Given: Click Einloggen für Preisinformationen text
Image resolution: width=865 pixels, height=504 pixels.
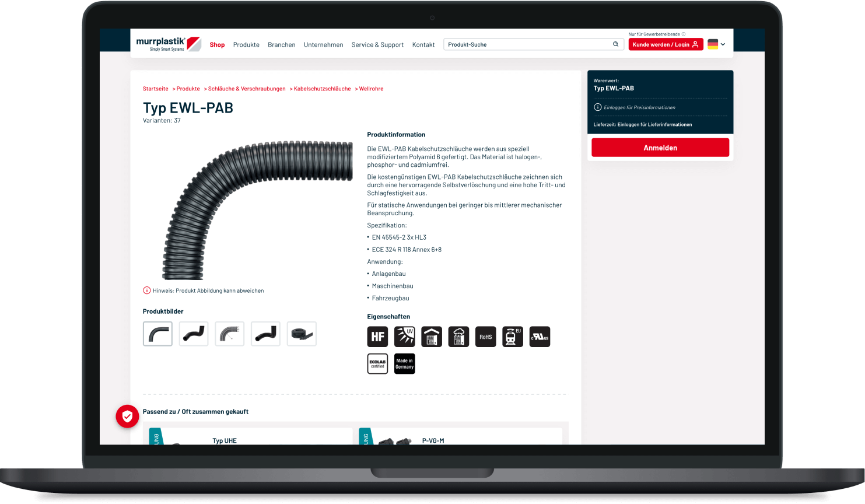Looking at the screenshot, I should tap(639, 107).
